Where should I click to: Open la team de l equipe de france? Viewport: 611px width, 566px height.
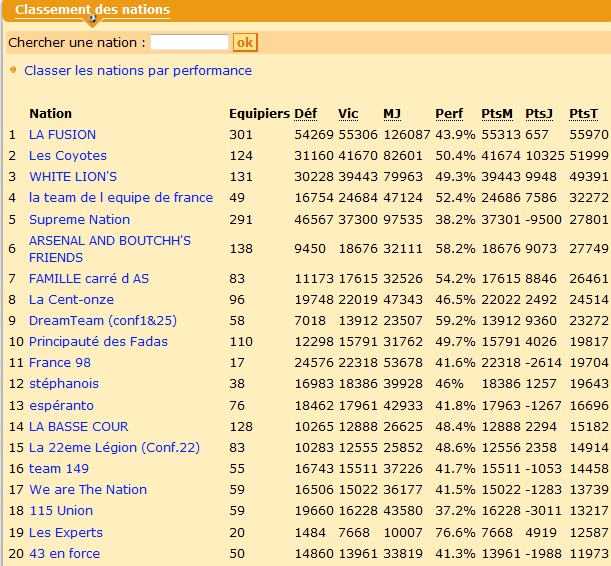(121, 197)
